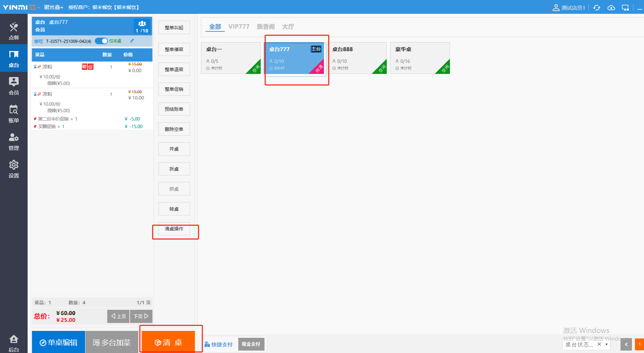Toggle the 仅本桌 switch off
The height and width of the screenshot is (353, 644).
click(x=101, y=41)
